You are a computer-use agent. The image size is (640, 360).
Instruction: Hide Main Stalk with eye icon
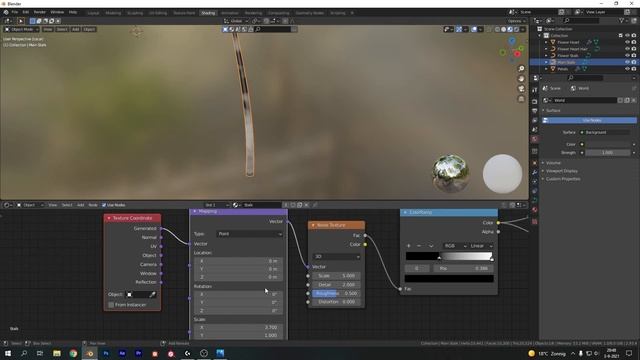coord(627,62)
